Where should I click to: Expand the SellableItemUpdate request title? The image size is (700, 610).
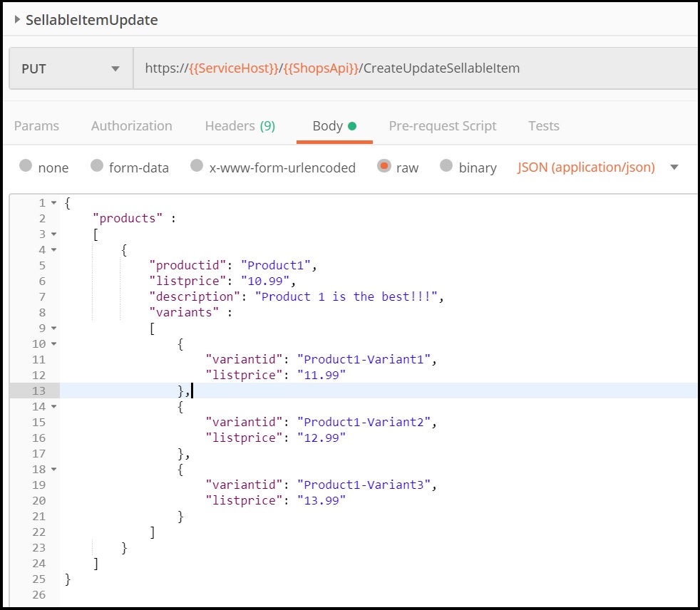point(17,19)
